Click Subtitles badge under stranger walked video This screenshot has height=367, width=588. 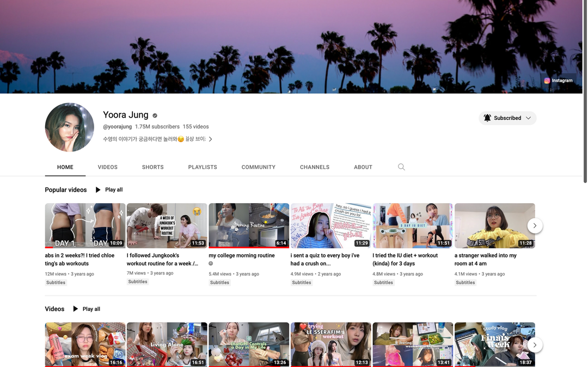coord(465,283)
